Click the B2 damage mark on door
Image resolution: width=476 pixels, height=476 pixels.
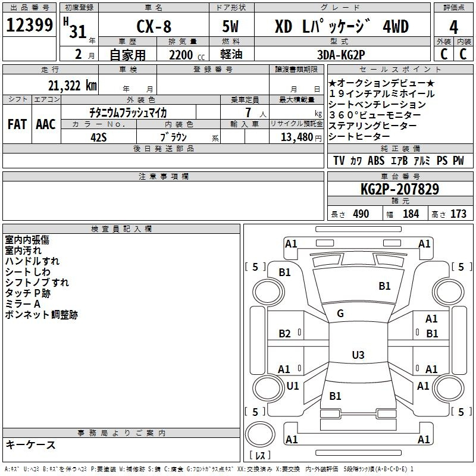285,334
